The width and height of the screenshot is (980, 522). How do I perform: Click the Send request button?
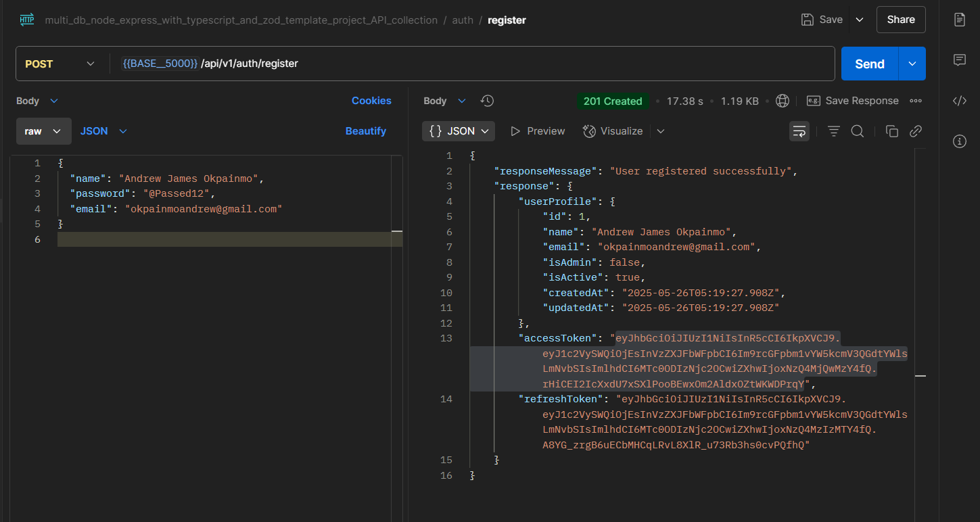coord(869,64)
